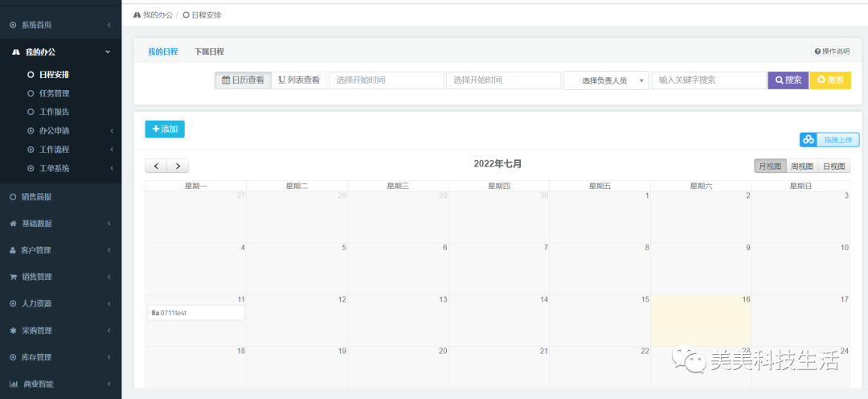This screenshot has height=399, width=868.
Task: Switch to 列表查看 list view
Action: coord(299,80)
